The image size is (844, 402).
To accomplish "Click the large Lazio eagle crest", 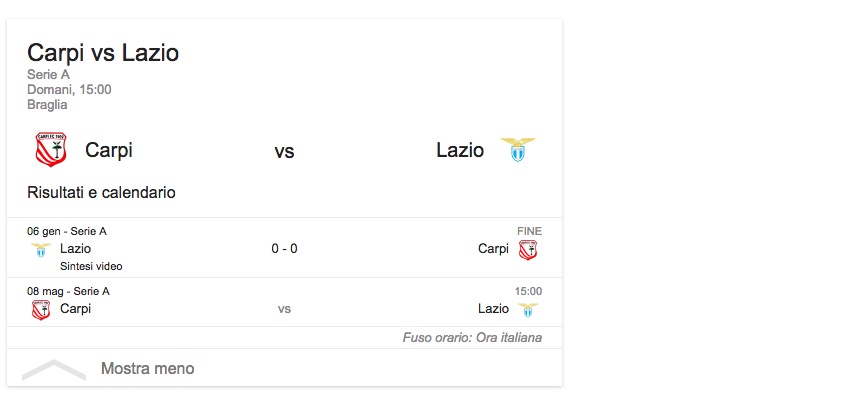I will click(518, 150).
